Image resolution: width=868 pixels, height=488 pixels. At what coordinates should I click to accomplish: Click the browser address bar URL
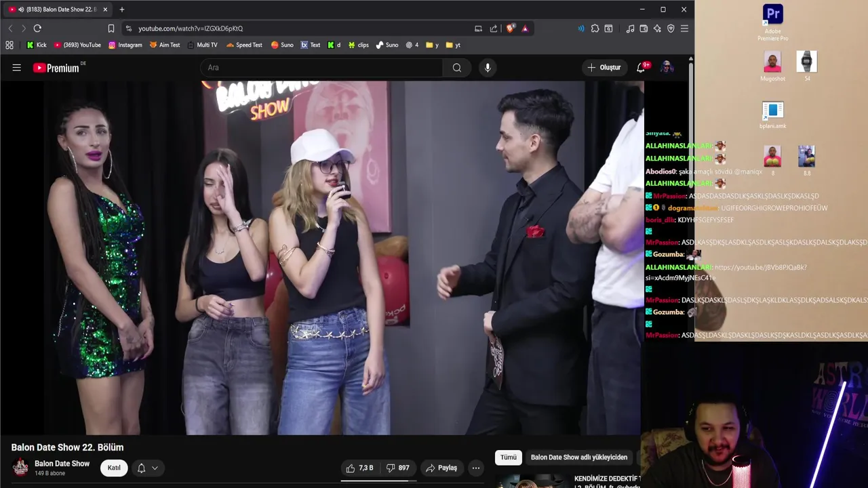pyautogui.click(x=191, y=28)
